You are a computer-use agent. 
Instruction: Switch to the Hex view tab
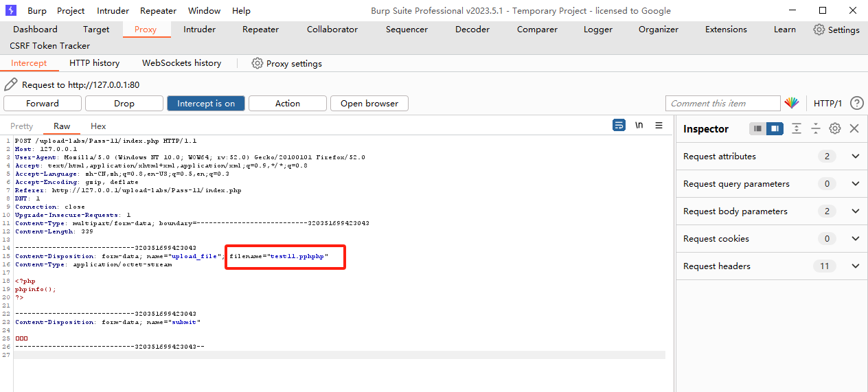(x=98, y=126)
